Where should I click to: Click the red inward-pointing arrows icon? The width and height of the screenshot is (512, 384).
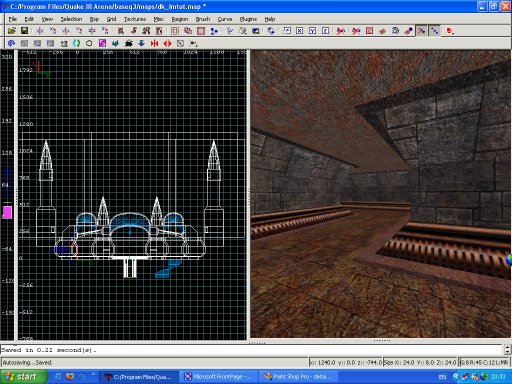(x=154, y=43)
